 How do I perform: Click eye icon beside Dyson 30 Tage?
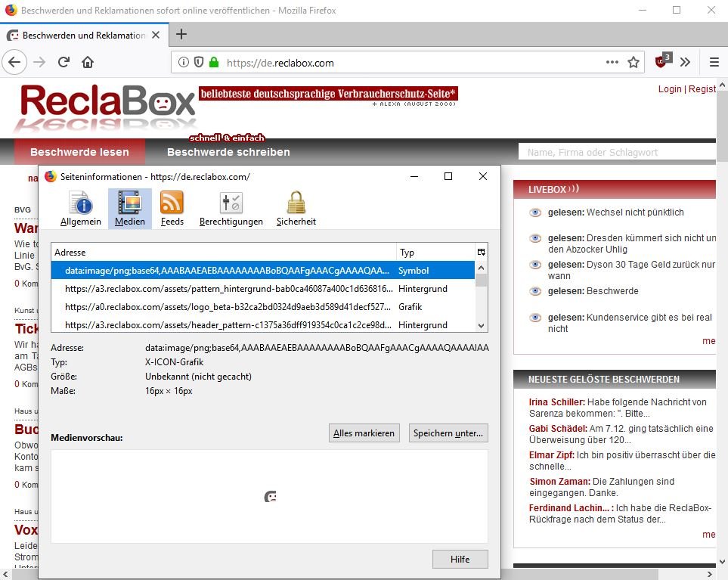535,265
